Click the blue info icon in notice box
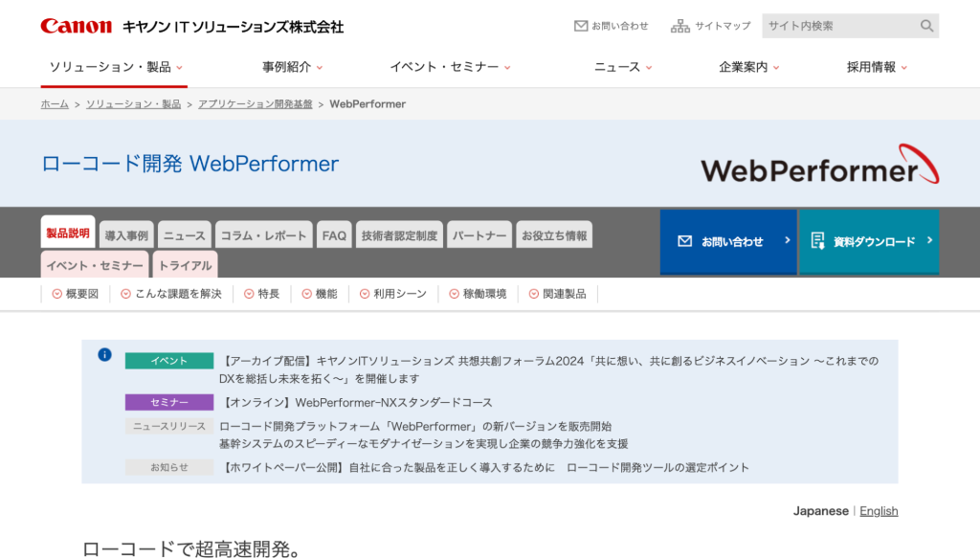Screen dimensions: 980x558 (x=105, y=355)
